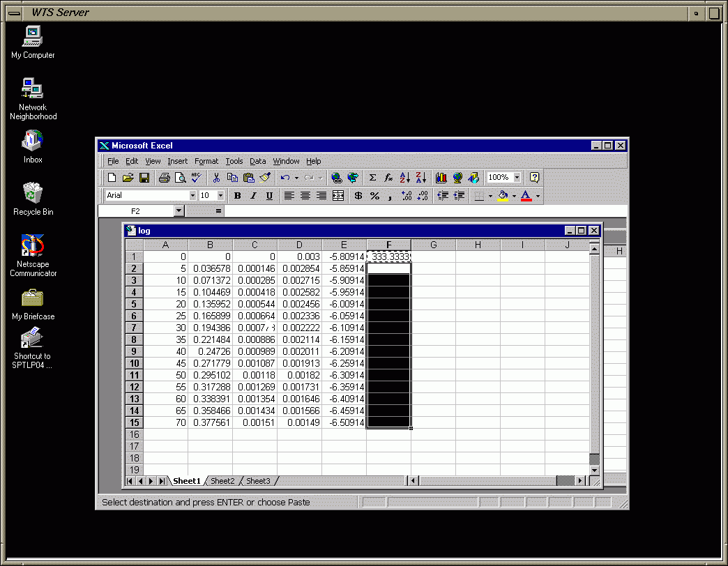Image resolution: width=728 pixels, height=566 pixels.
Task: Expand the 100% zoom dropdown
Action: pyautogui.click(x=517, y=178)
